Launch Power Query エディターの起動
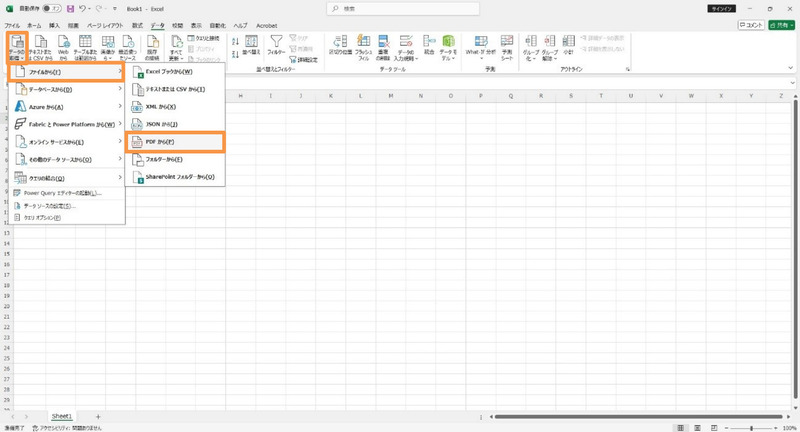This screenshot has height=432, width=800. [x=66, y=193]
